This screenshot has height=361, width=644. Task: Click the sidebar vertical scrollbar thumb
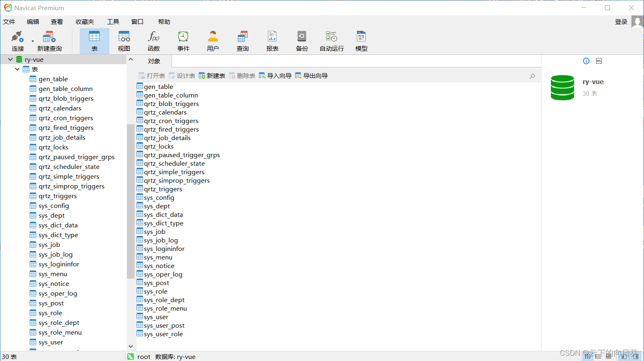coord(131,201)
